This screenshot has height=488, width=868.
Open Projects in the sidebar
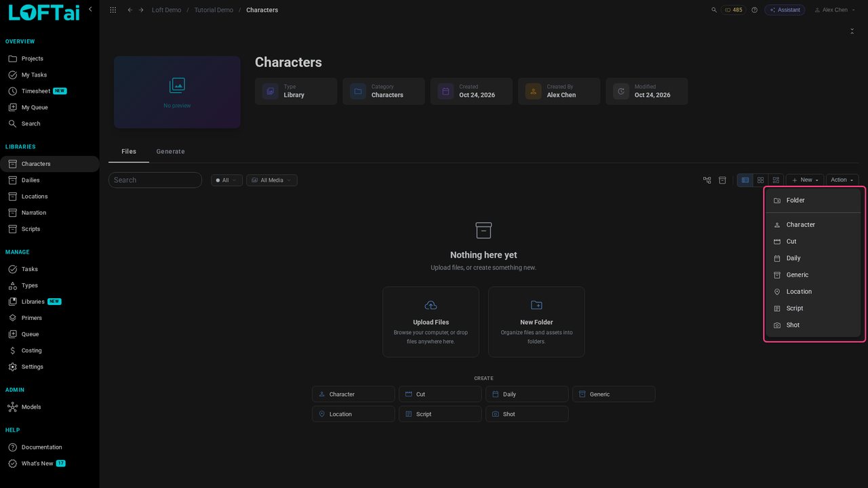coord(50,59)
